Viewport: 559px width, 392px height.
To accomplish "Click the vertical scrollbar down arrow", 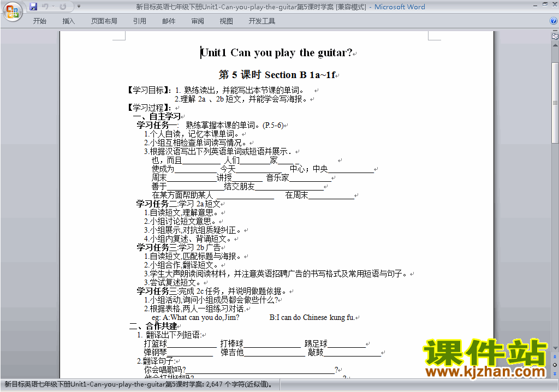I will (x=555, y=348).
